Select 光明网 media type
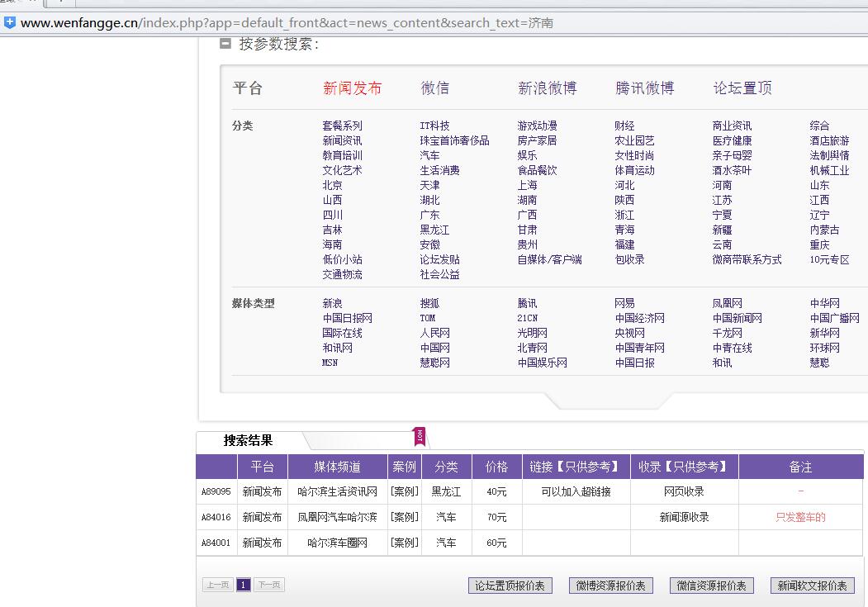Image resolution: width=868 pixels, height=607 pixels. 532,333
